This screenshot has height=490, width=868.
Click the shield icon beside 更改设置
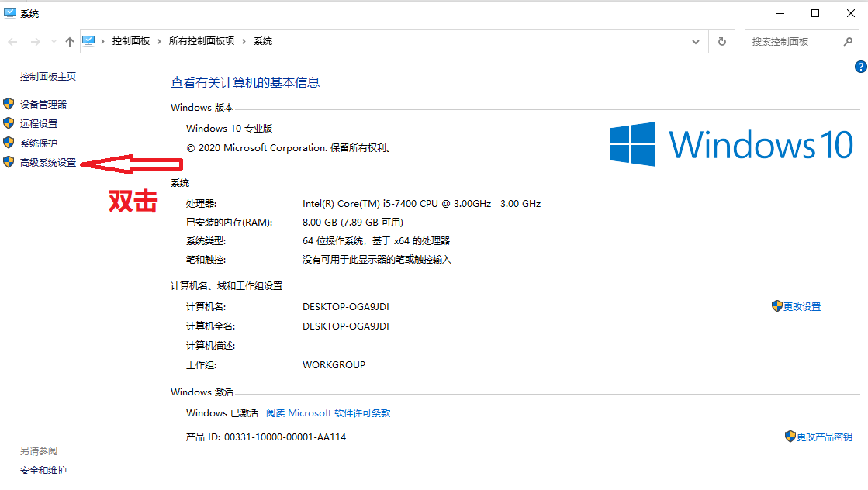tap(776, 305)
